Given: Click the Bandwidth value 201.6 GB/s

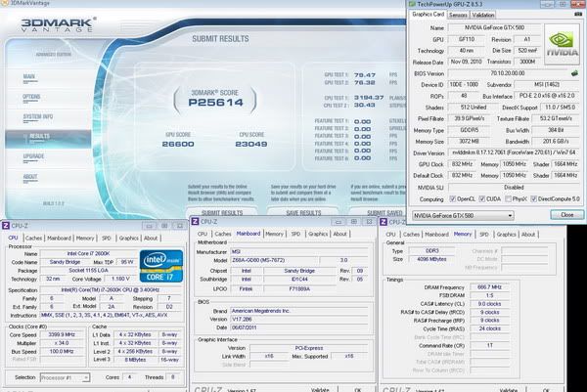Looking at the screenshot, I should [556, 142].
